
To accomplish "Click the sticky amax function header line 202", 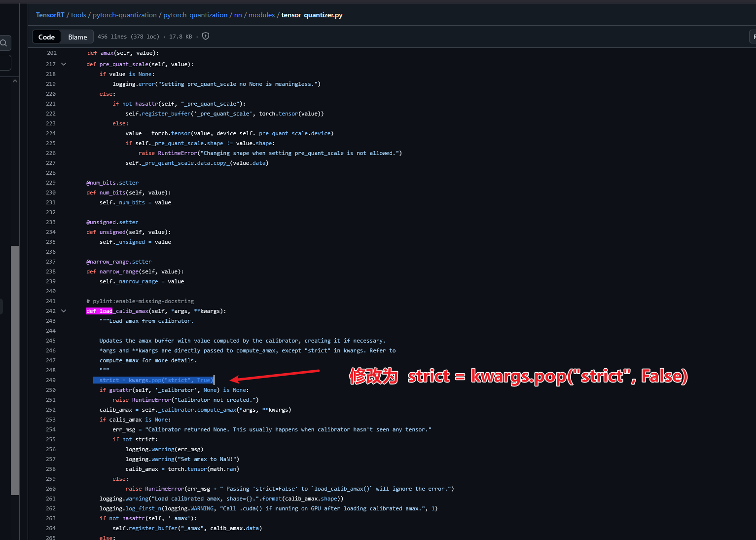I will click(123, 53).
